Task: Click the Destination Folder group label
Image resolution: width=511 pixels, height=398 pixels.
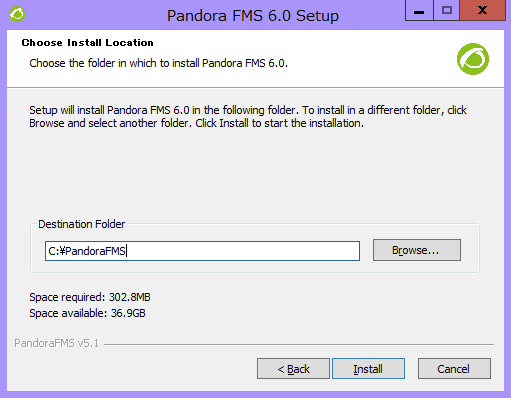Action: [x=82, y=224]
